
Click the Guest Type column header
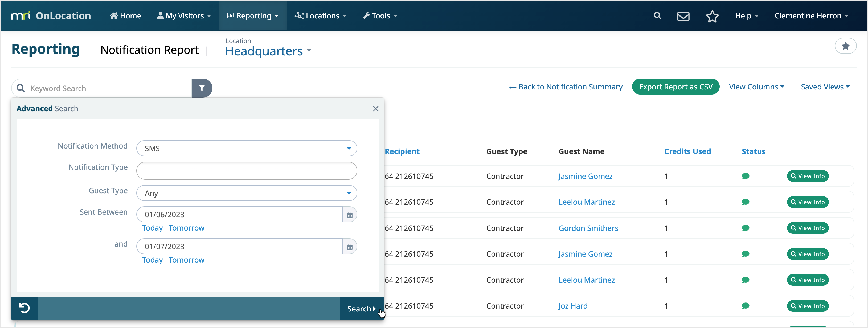coord(506,151)
